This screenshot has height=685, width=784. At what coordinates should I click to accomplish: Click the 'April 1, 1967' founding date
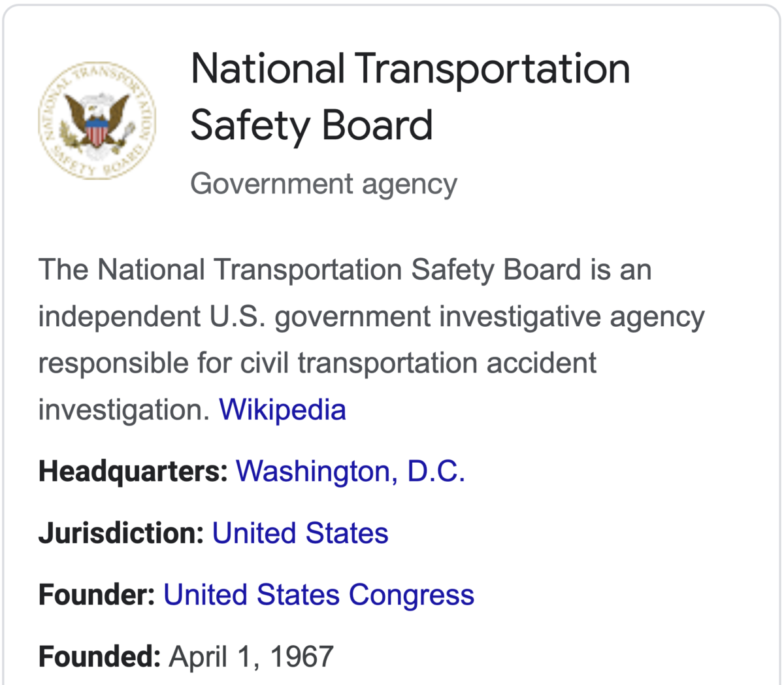[x=252, y=657]
